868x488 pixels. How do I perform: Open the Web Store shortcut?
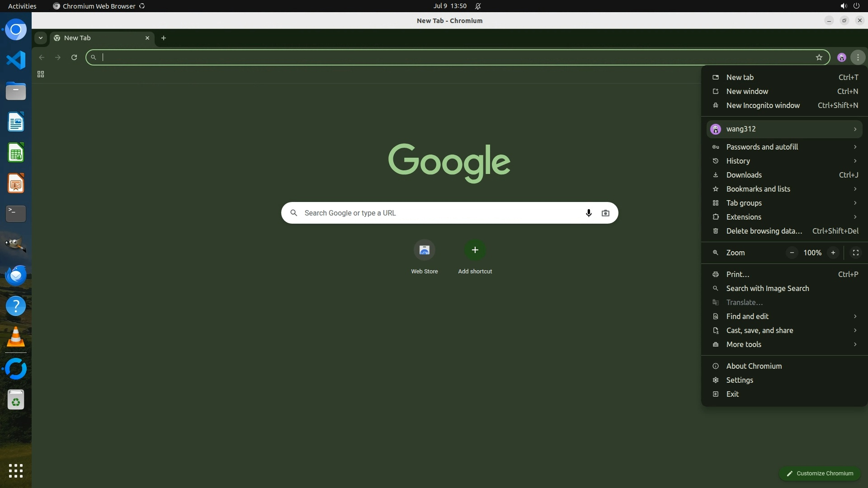424,250
